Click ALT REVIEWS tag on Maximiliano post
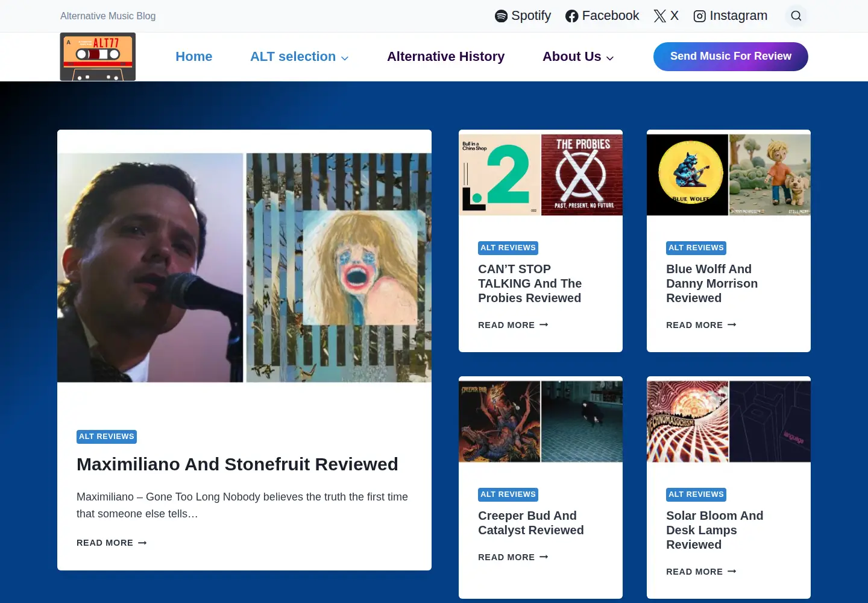Image resolution: width=868 pixels, height=603 pixels. coord(107,437)
